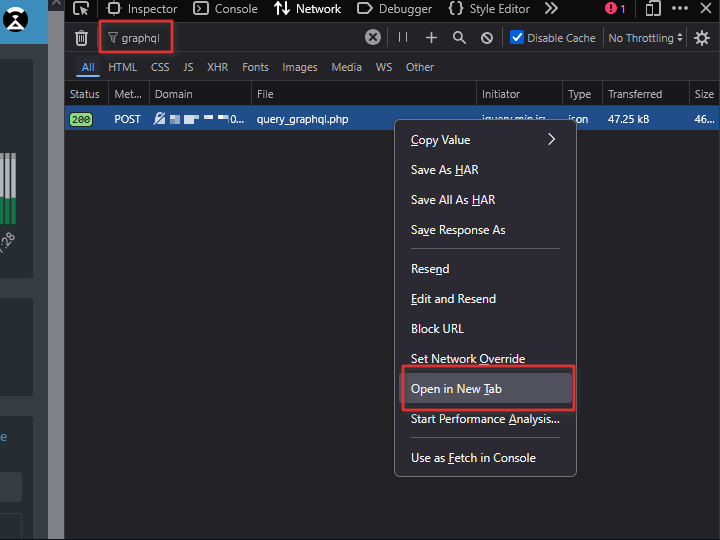Screen dimensions: 720x540
Task: Toggle the Disable Cache checkbox
Action: pos(517,38)
